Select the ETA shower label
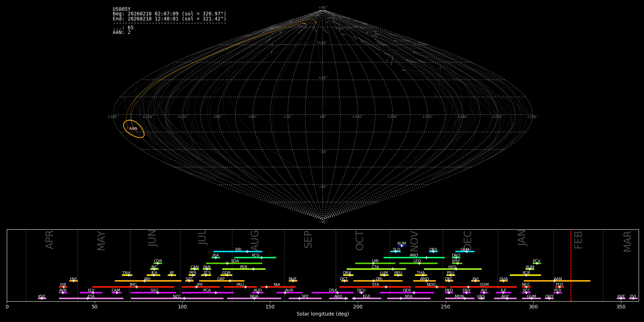This screenshot has height=322, width=644. (91, 297)
